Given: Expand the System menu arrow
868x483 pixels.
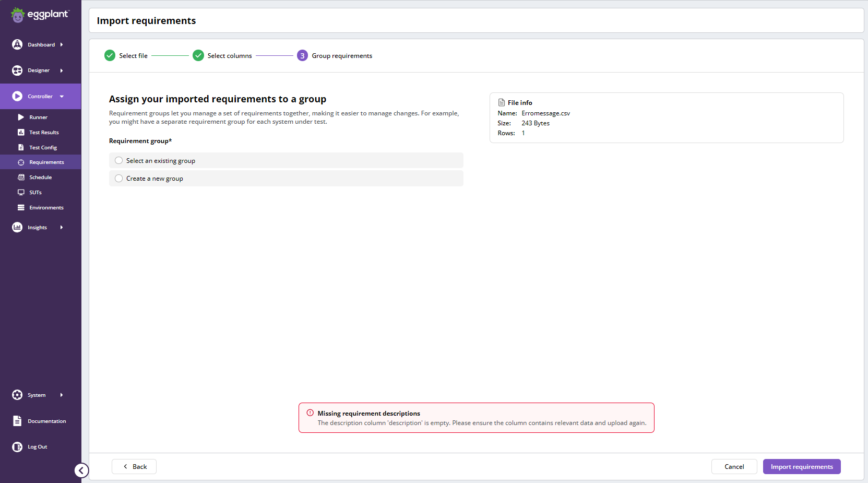Looking at the screenshot, I should (x=62, y=395).
